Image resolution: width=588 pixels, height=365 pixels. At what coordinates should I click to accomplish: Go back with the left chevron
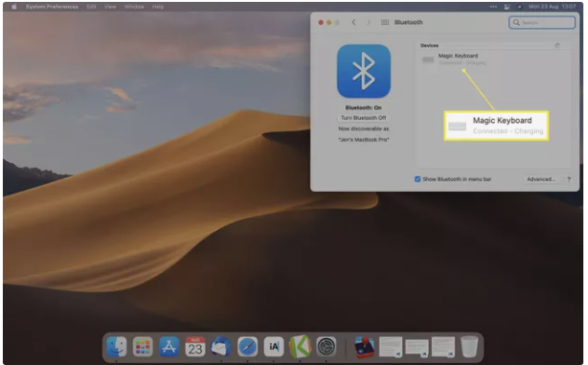point(354,22)
